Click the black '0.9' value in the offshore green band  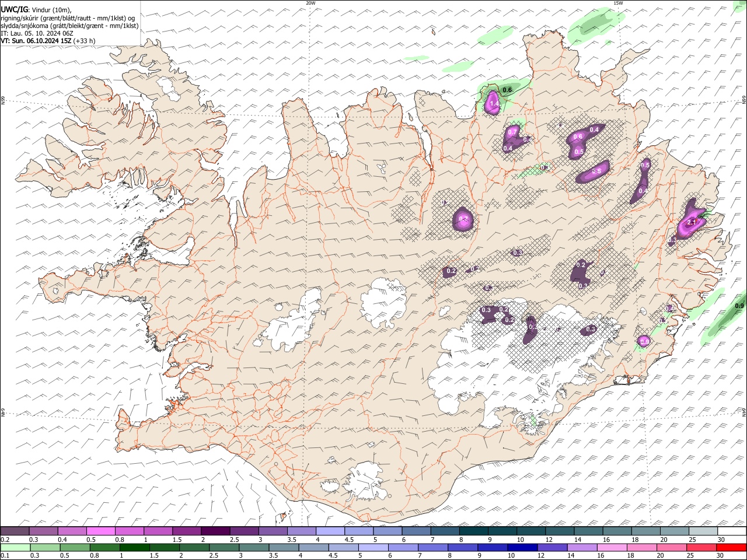tap(739, 306)
